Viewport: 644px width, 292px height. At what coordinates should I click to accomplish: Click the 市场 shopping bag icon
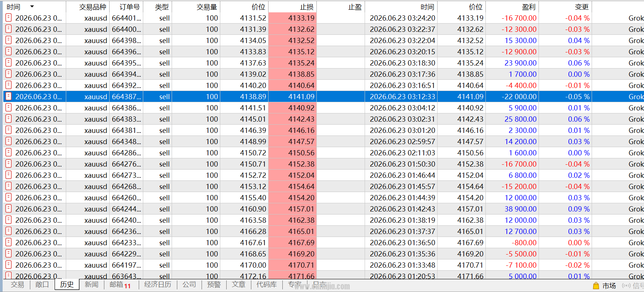click(596, 286)
